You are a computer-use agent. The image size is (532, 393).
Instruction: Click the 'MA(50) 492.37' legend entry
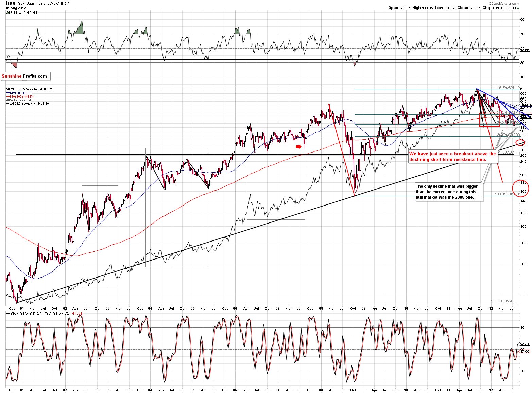21,93
